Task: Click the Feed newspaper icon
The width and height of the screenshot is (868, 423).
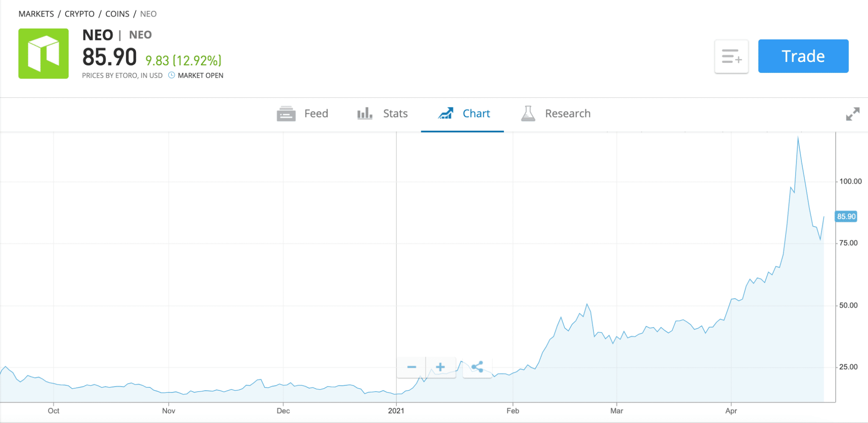Action: click(286, 114)
